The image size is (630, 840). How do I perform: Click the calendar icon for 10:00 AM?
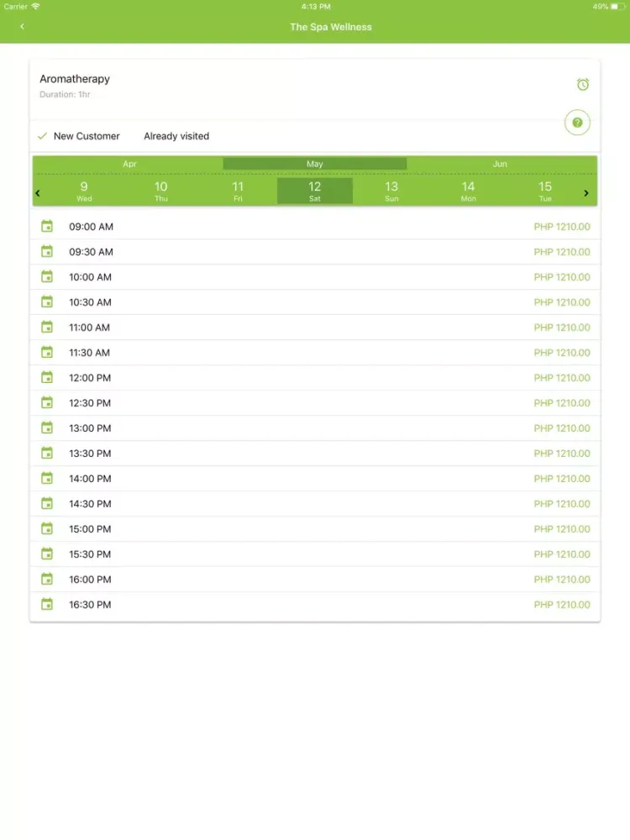(x=47, y=276)
